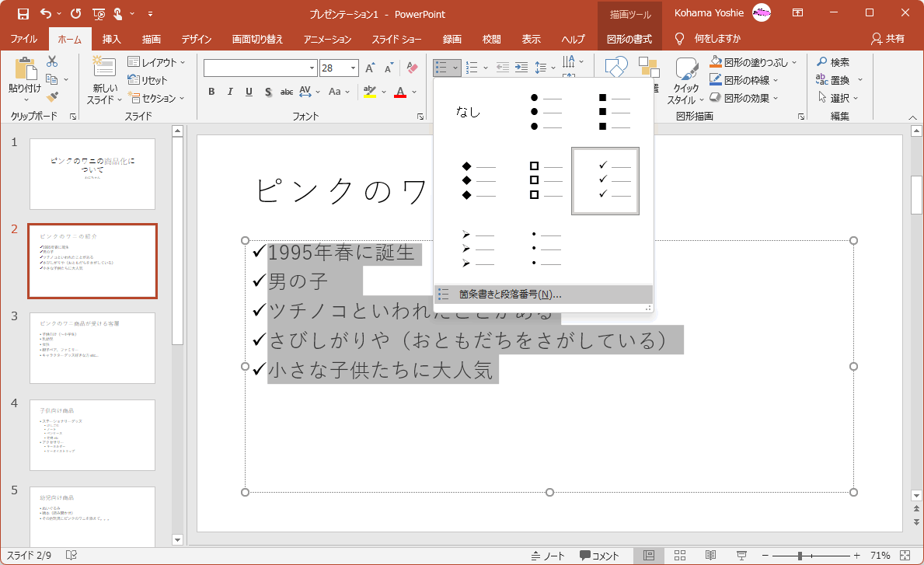Start slide show from status bar icon
This screenshot has width=924, height=565.
point(742,556)
